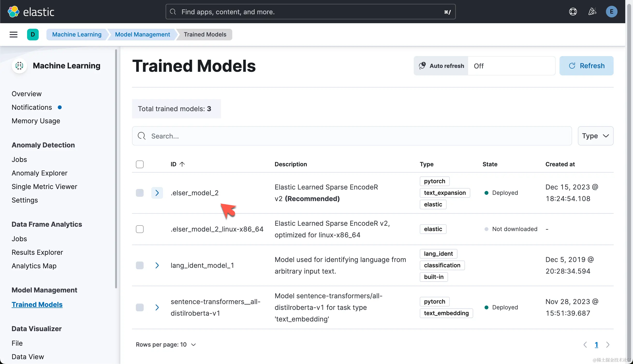Expand sentence-transformers model row details
The width and height of the screenshot is (633, 364).
157,307
